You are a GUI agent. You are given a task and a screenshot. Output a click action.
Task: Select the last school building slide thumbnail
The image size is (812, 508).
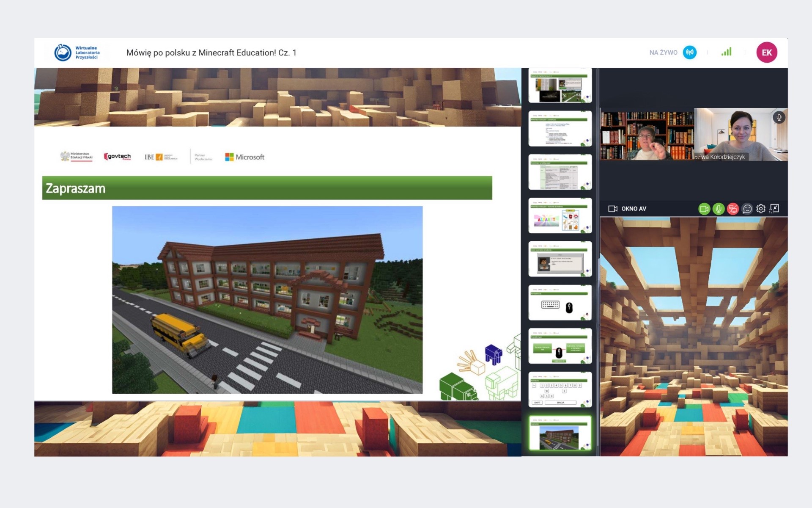[x=560, y=433]
